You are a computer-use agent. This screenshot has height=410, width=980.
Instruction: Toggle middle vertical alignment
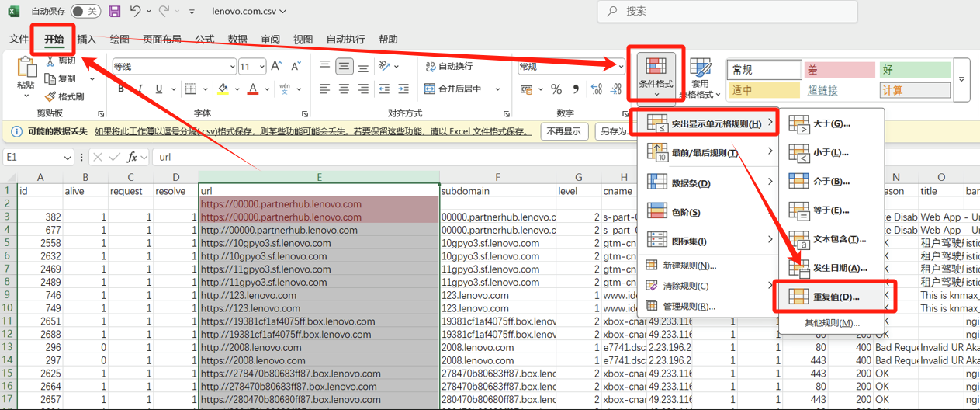pos(345,67)
